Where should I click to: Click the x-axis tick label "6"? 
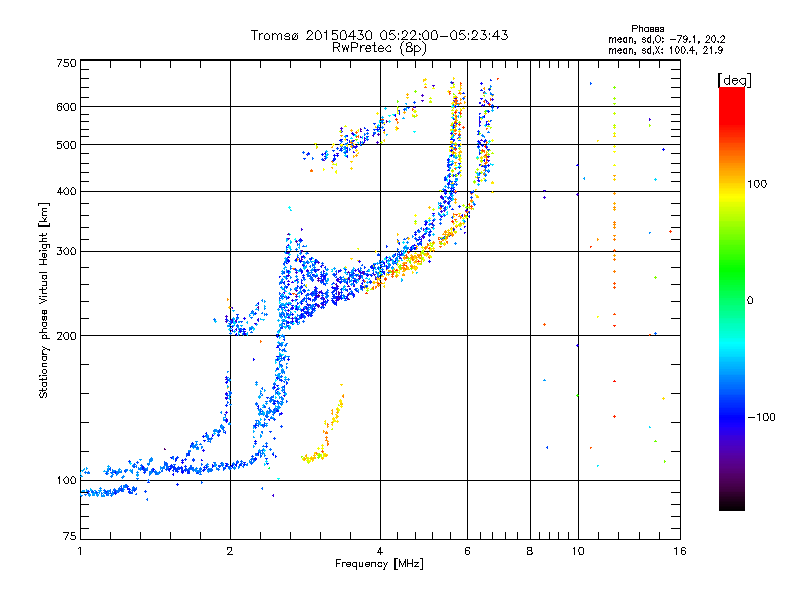(467, 551)
